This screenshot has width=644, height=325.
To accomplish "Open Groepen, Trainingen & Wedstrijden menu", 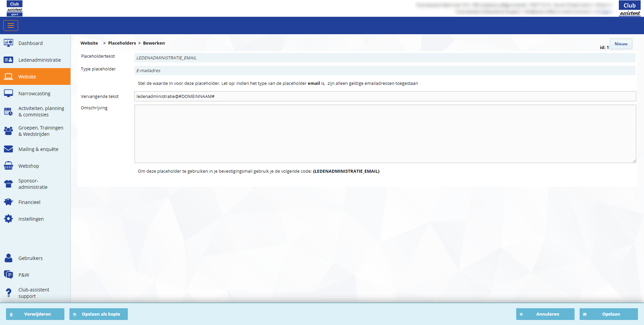I will [41, 131].
